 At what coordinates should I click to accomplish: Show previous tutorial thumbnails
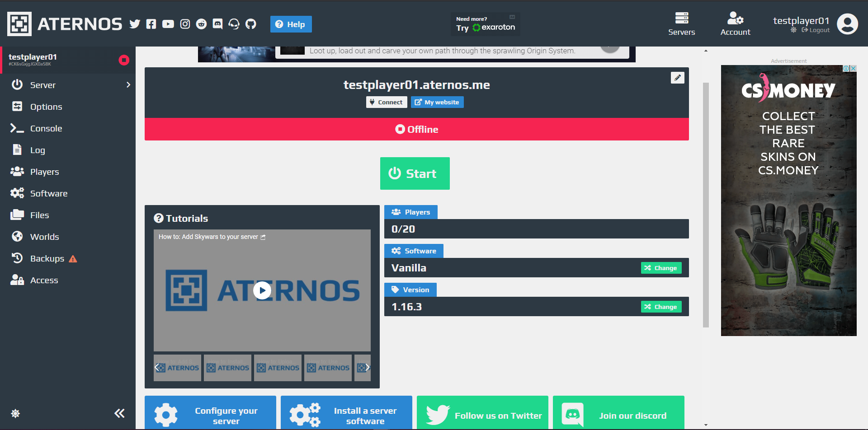coord(157,368)
